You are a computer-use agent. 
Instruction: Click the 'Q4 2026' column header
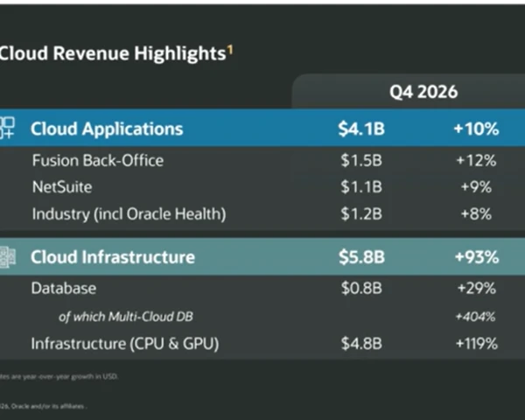click(423, 92)
